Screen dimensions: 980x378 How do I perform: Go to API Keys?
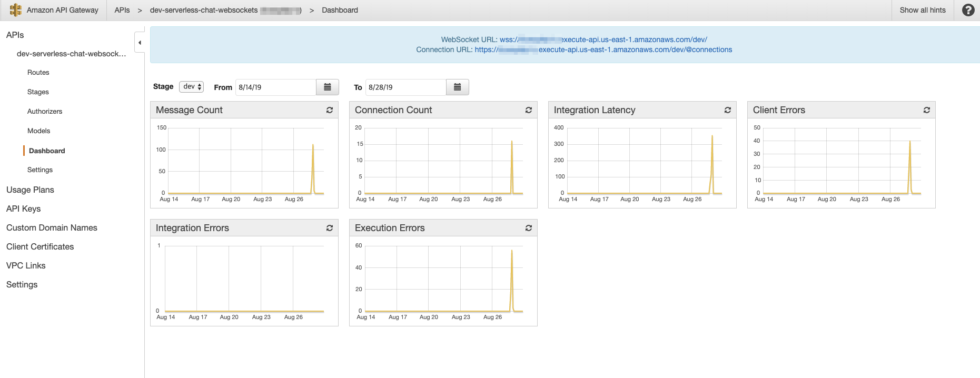coord(24,208)
